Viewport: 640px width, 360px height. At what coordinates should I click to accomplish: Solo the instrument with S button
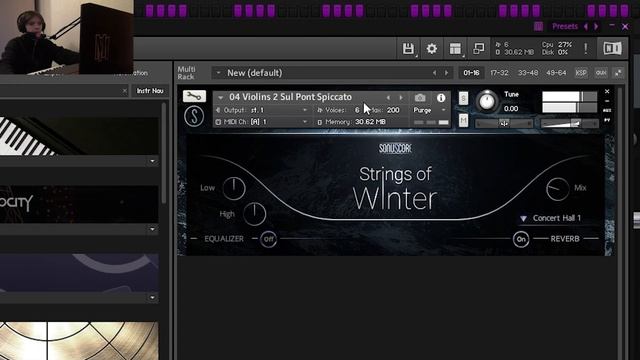coord(463,98)
